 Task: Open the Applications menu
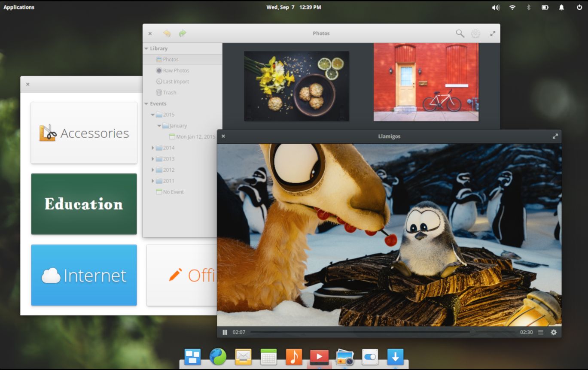18,7
